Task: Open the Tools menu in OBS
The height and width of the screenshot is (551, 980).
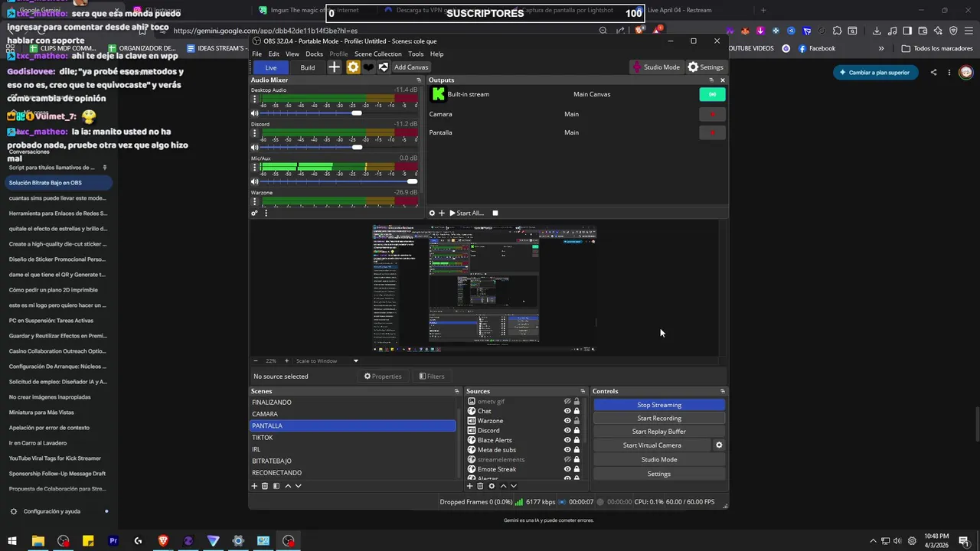Action: point(416,54)
